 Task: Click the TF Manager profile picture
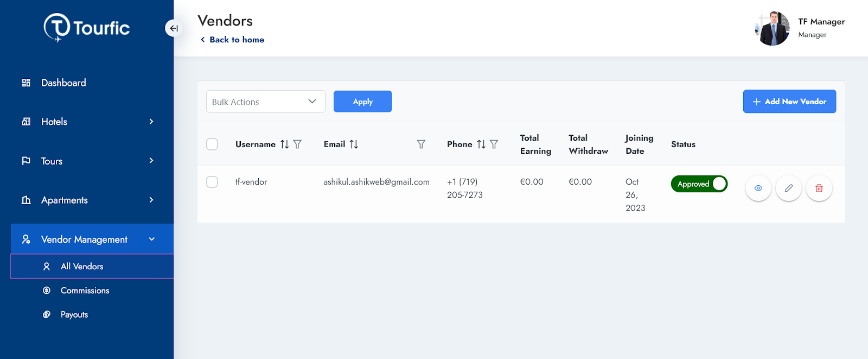pos(772,28)
